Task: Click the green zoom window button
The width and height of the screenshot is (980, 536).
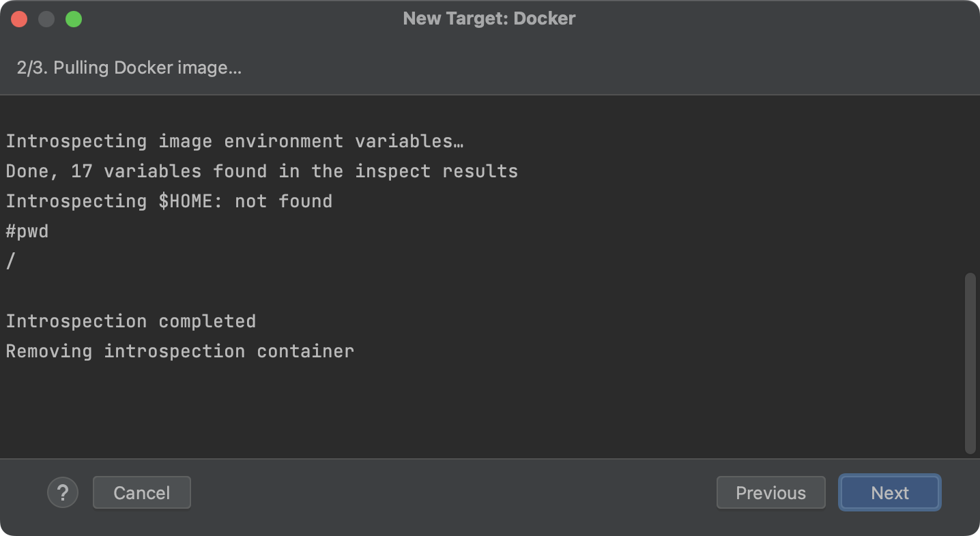Action: click(x=74, y=18)
